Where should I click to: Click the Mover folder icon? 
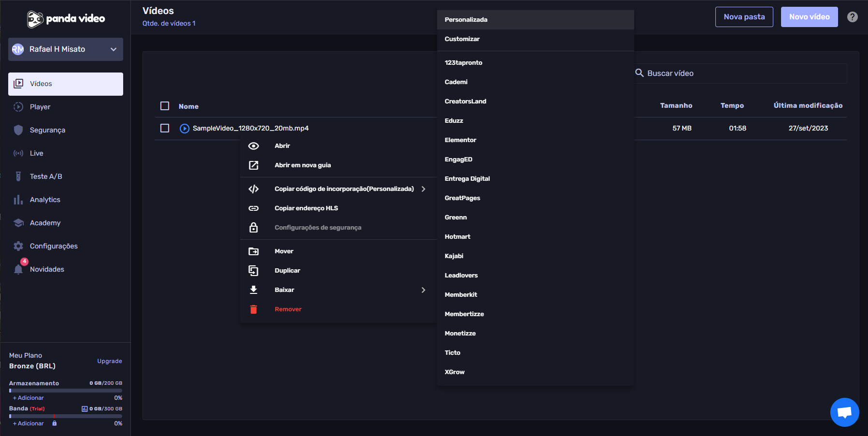click(254, 251)
